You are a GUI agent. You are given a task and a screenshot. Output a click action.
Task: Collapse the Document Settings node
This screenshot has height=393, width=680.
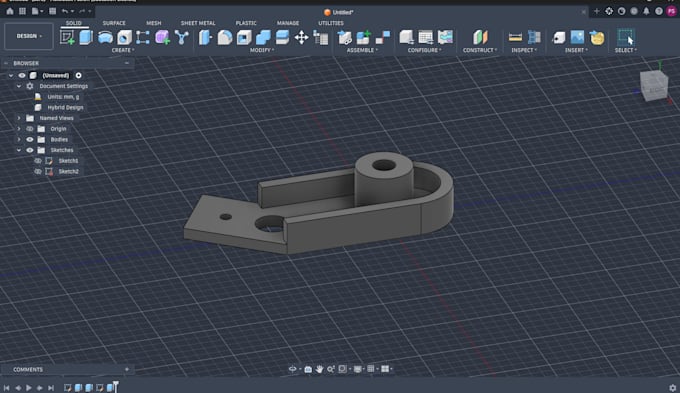tap(19, 86)
